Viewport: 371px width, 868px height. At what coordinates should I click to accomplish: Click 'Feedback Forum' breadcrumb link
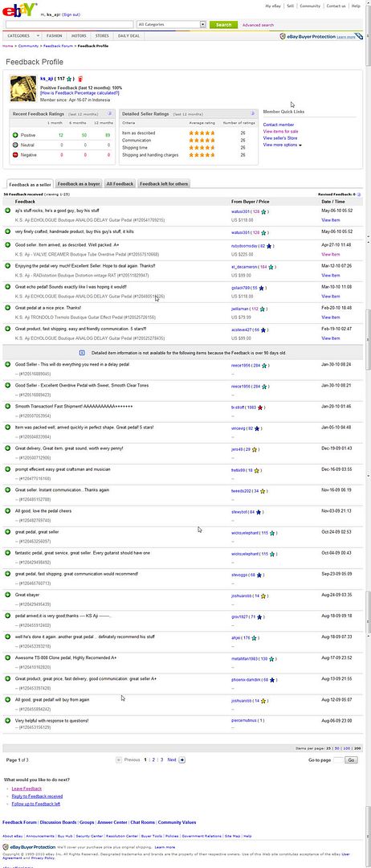tap(59, 46)
